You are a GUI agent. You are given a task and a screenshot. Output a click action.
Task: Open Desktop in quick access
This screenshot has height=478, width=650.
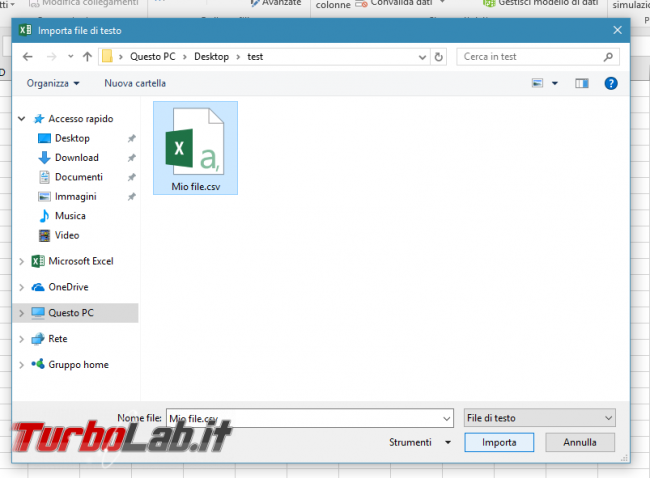click(x=72, y=138)
